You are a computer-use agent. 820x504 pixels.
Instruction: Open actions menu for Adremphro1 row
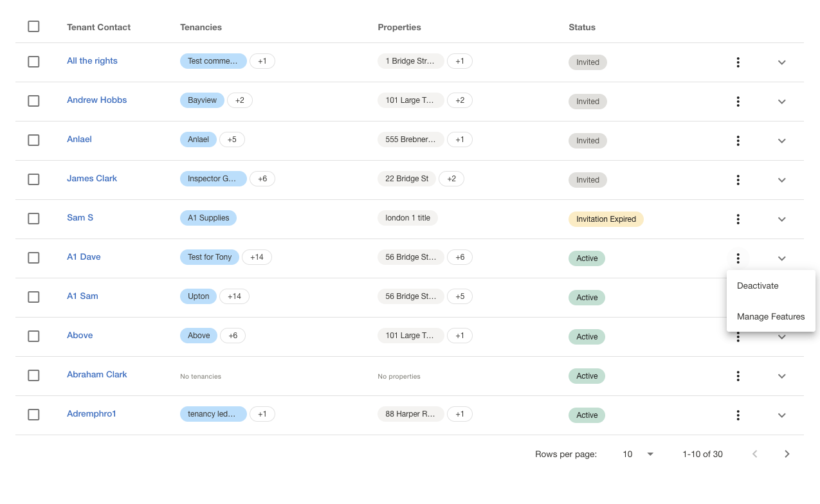pos(738,415)
